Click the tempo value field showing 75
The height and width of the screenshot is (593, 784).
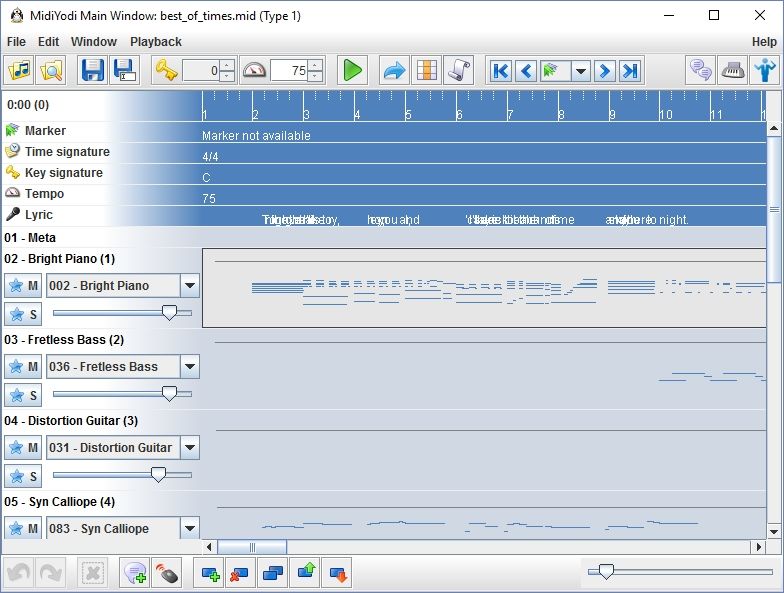[289, 70]
